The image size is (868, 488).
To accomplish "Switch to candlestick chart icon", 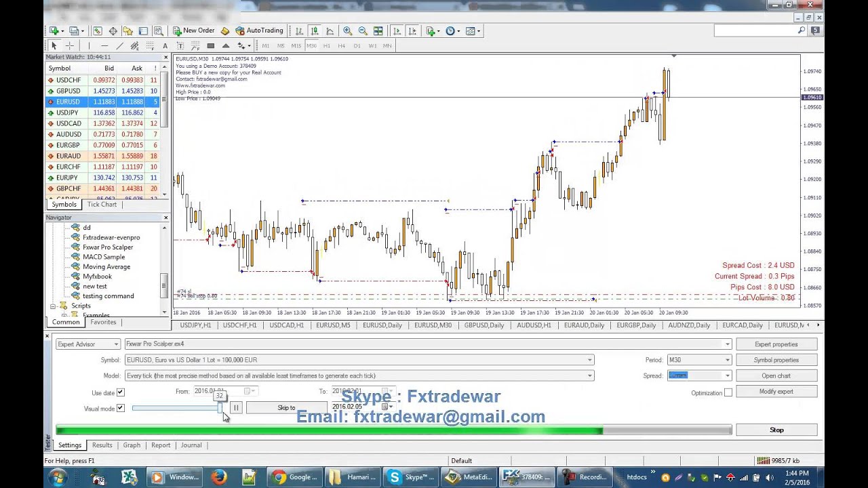I will pos(315,30).
